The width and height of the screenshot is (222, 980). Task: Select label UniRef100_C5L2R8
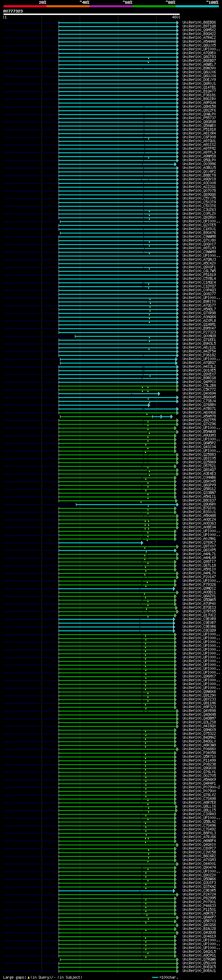tap(199, 386)
